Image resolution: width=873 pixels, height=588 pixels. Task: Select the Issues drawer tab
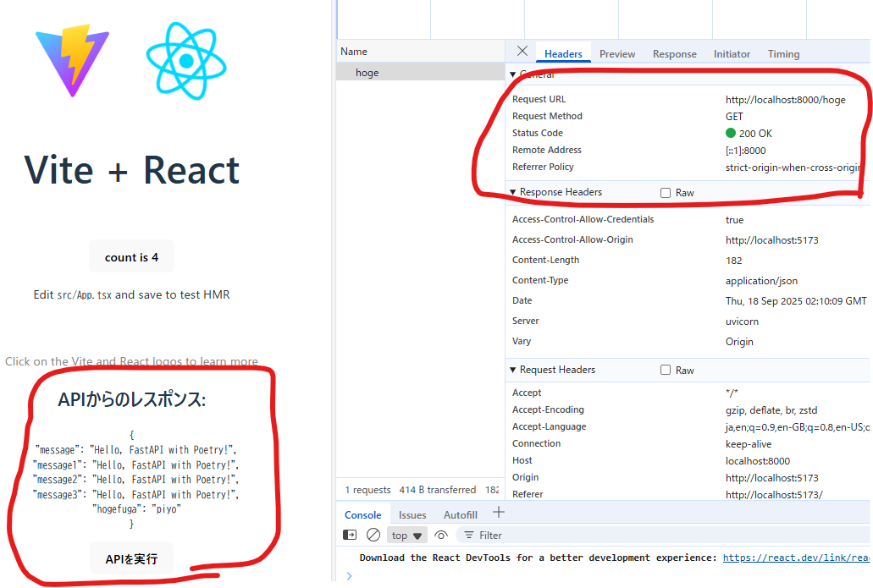click(412, 515)
